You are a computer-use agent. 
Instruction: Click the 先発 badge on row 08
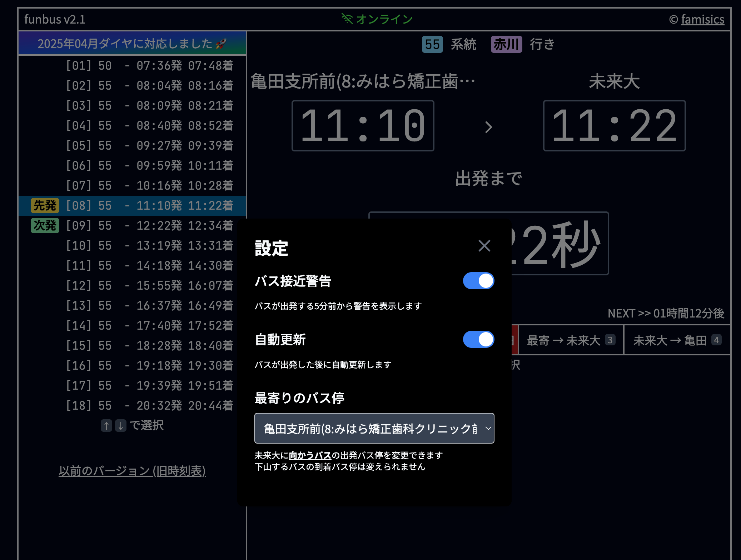click(x=45, y=205)
